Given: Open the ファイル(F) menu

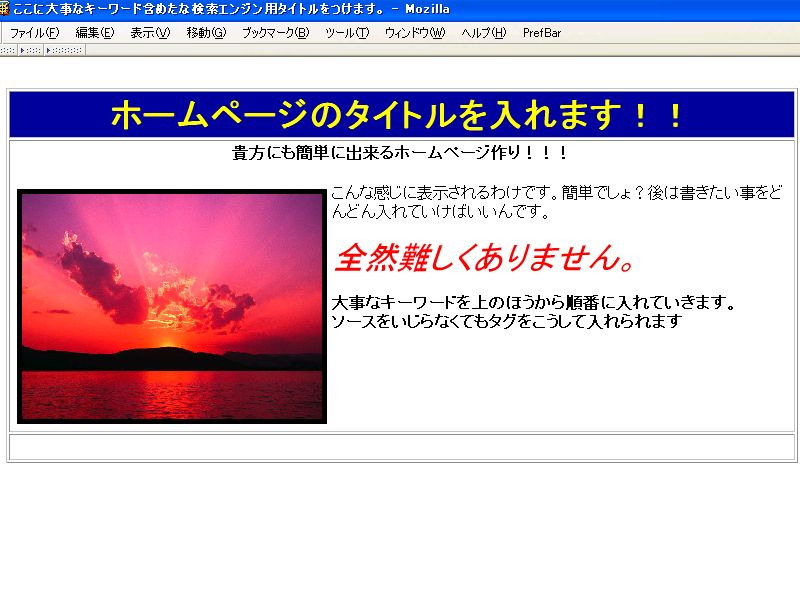Looking at the screenshot, I should pyautogui.click(x=35, y=33).
